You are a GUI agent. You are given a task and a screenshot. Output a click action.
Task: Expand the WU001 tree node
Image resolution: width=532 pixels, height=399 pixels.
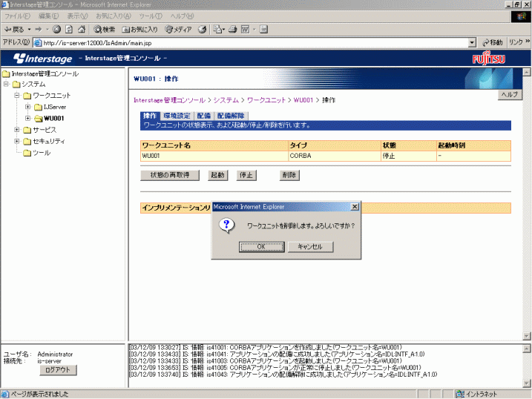tap(27, 118)
